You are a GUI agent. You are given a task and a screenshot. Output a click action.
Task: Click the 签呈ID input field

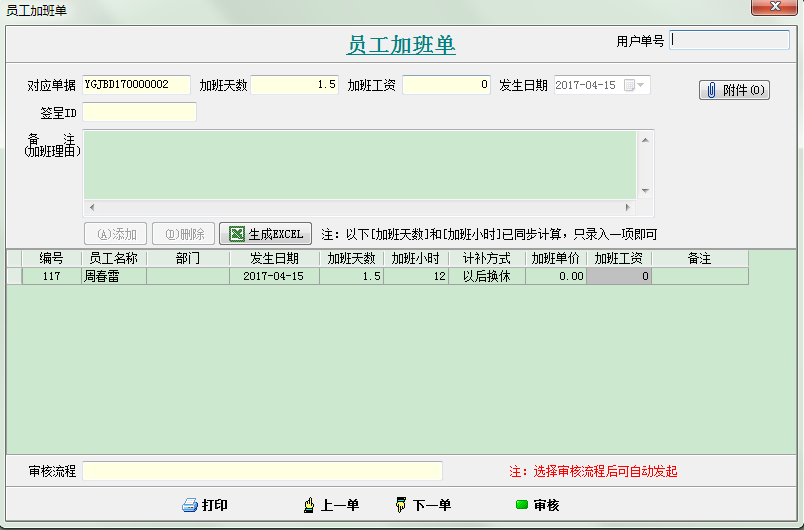(x=139, y=112)
